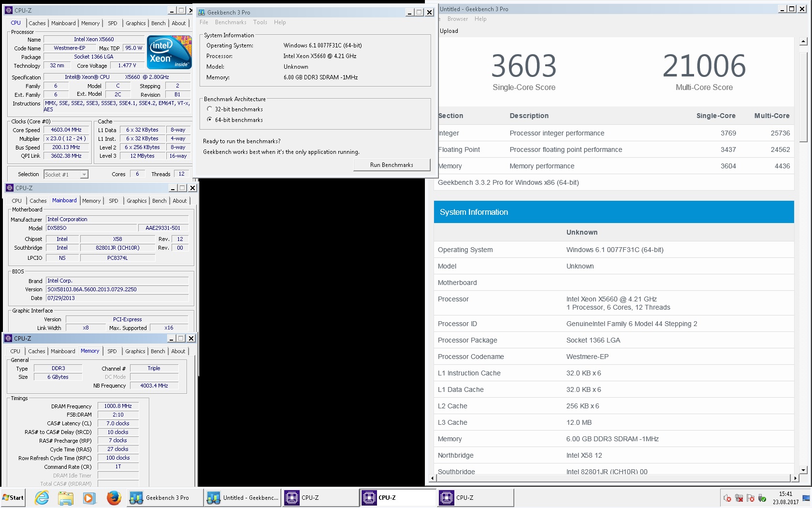Click the Mainboard CPU-Z window title icon

[x=9, y=188]
